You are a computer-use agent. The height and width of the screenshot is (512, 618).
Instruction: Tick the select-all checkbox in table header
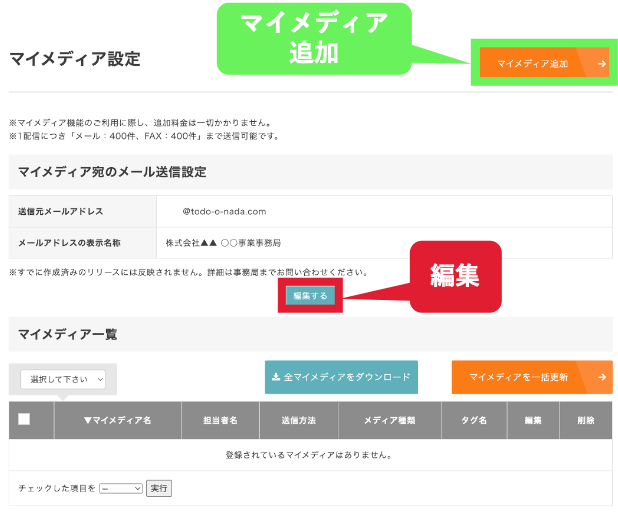click(x=24, y=420)
